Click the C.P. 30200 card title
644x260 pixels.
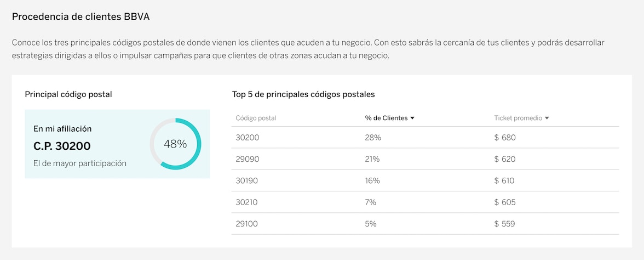coord(62,146)
